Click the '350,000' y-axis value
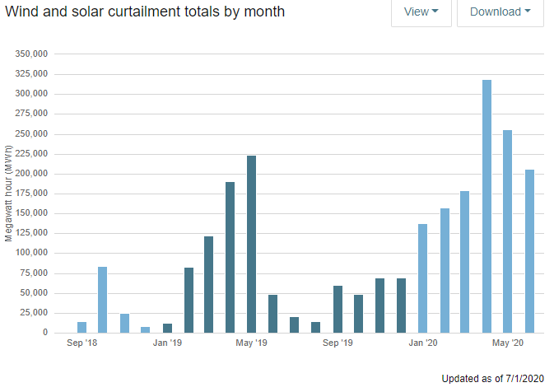554x392 pixels. tap(31, 54)
